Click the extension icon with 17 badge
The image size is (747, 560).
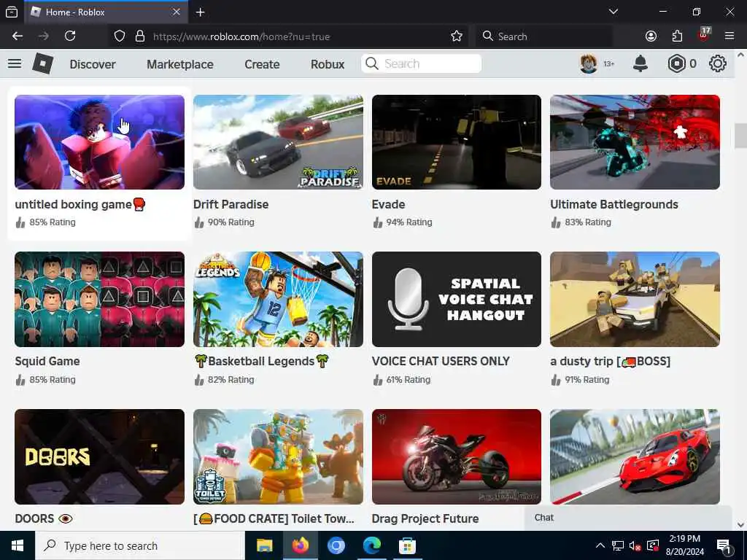coord(704,35)
